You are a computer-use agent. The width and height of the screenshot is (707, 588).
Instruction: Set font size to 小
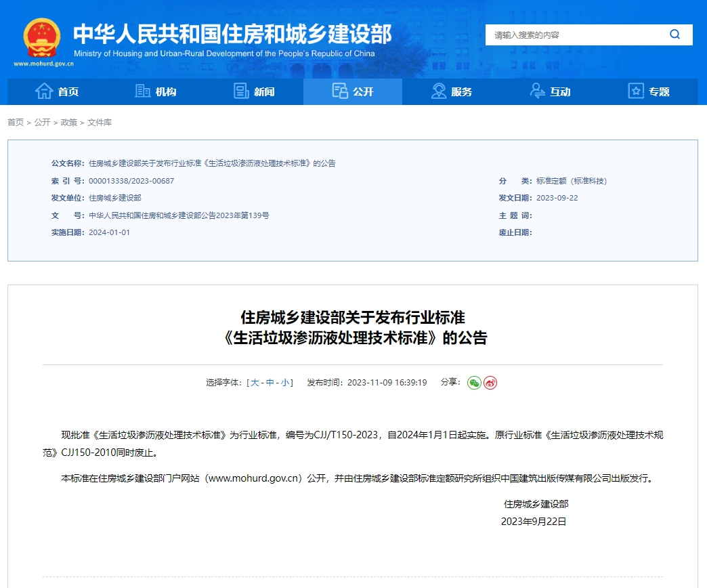coord(285,382)
